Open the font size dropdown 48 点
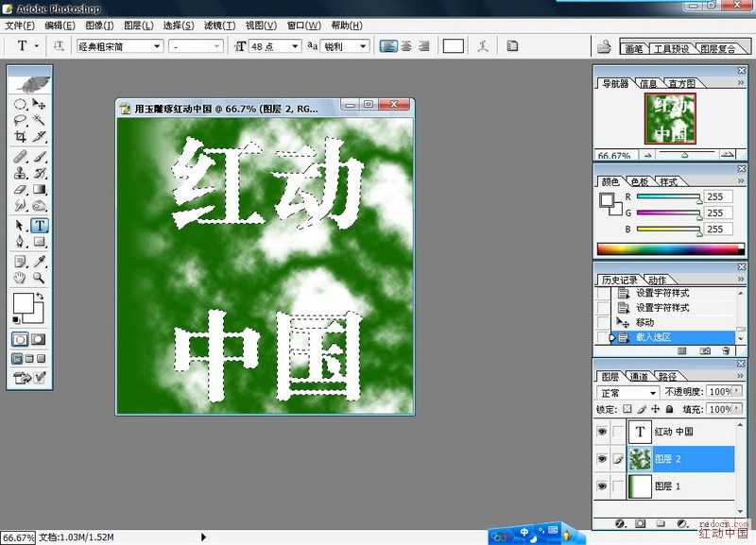Viewport: 756px width, 545px height. [275, 46]
